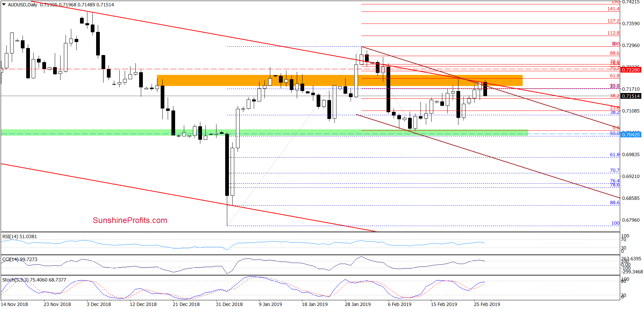Image resolution: width=644 pixels, height=309 pixels.
Task: Select the orange resistance zone rectangle
Action: (x=340, y=81)
